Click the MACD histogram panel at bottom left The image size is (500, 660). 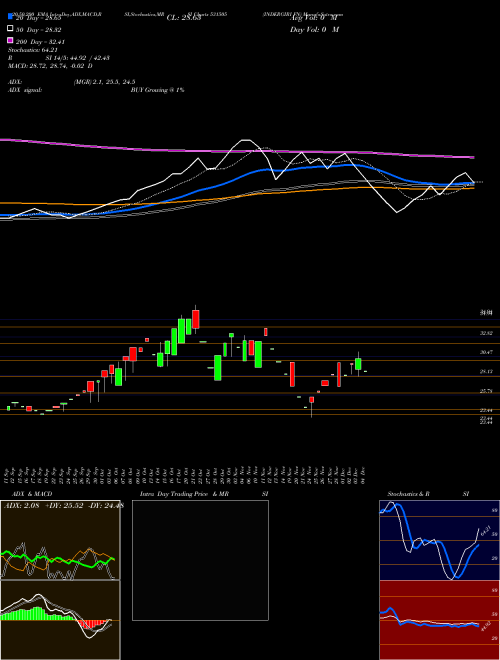point(60,620)
